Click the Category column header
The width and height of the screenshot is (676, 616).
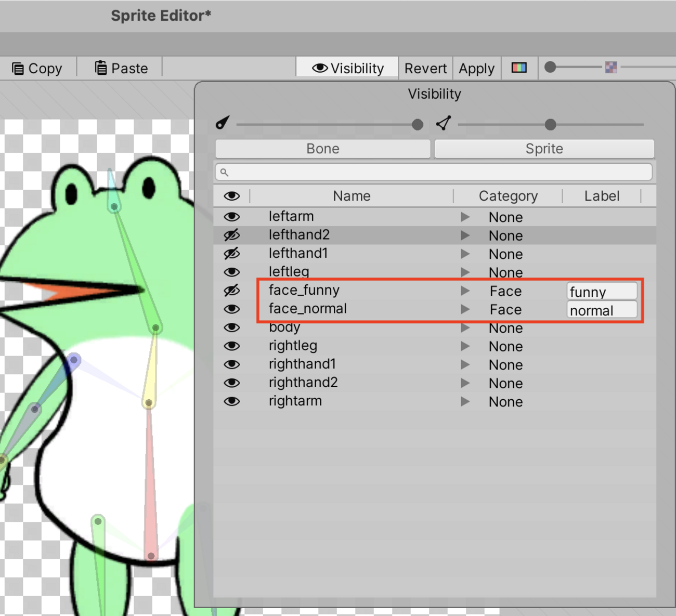508,196
